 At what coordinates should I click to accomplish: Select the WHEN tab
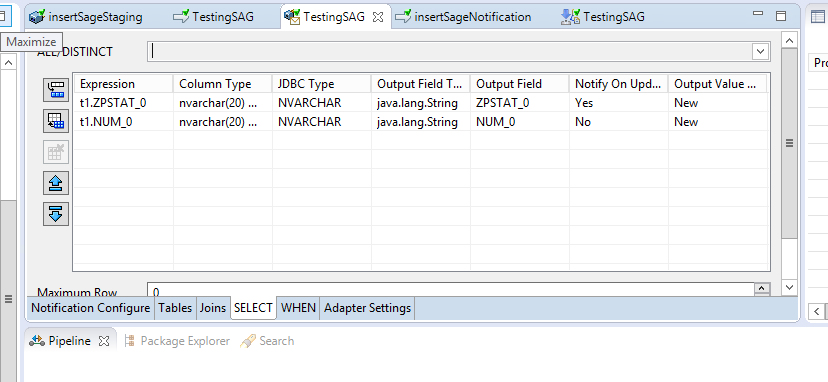pos(298,308)
